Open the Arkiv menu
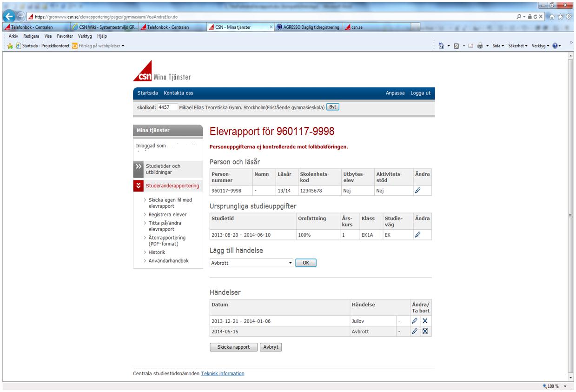This screenshot has height=392, width=576. 14,36
